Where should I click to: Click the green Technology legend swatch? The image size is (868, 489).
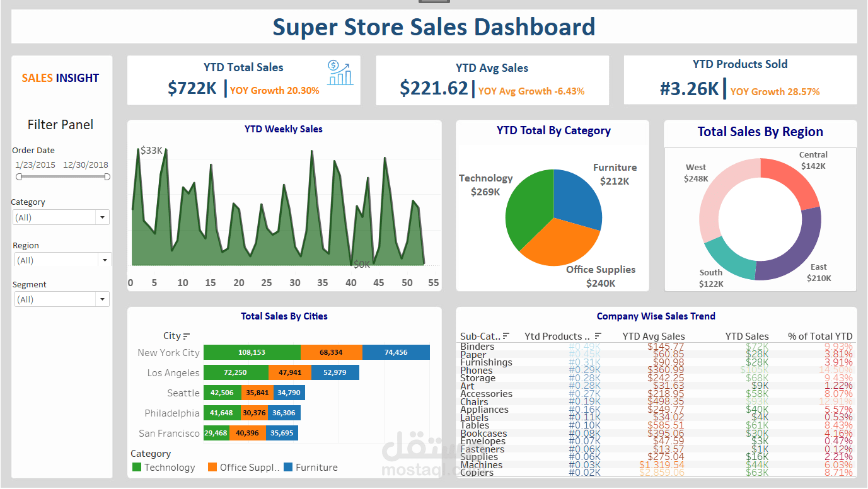click(x=137, y=468)
